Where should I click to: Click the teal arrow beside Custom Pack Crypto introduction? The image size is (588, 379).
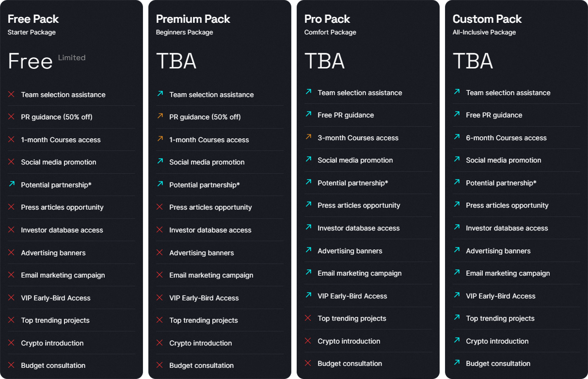pos(456,341)
